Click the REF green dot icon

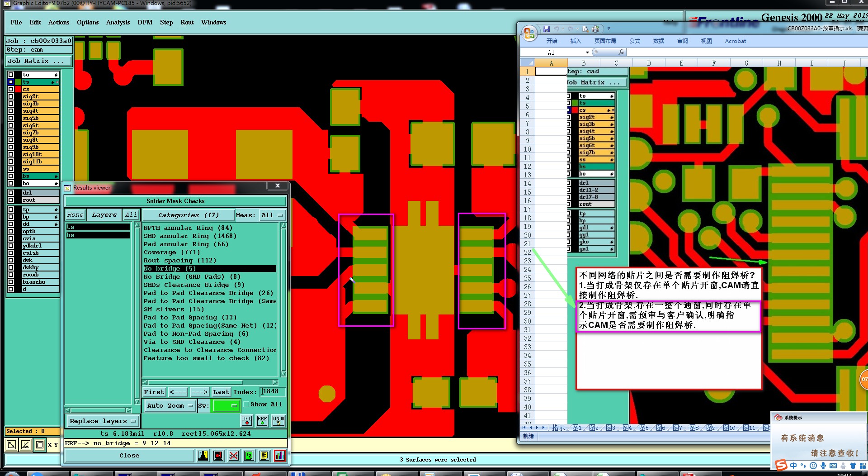[262, 421]
